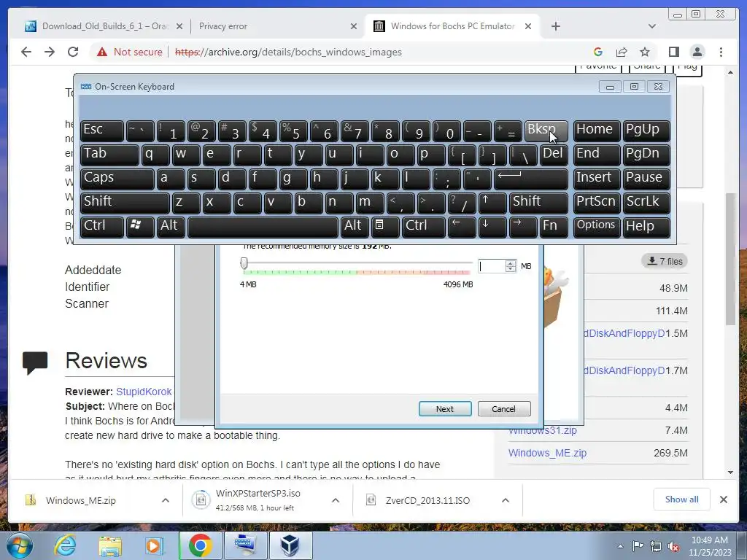Select the Windows for Bochs PC Emulator tab
747x560 pixels.
[452, 26]
